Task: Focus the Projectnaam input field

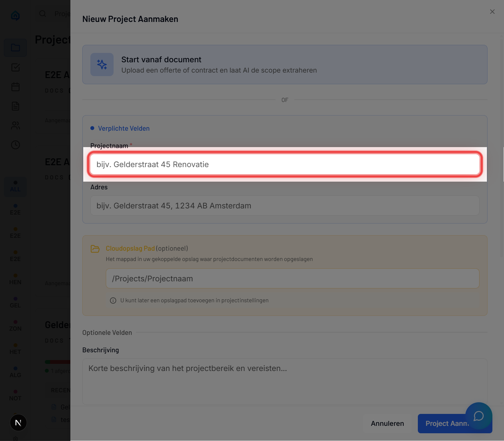Action: point(285,165)
